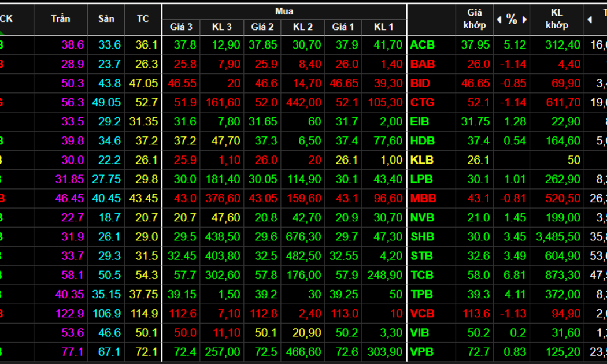Click LPB KL 3 value 181,40
Screen dimensions: 607x364
tap(223, 179)
